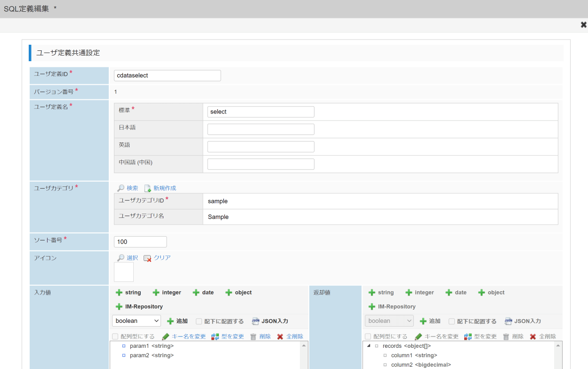The image size is (588, 369).
Task: Click the クリア icon with red X
Action: tap(147, 258)
